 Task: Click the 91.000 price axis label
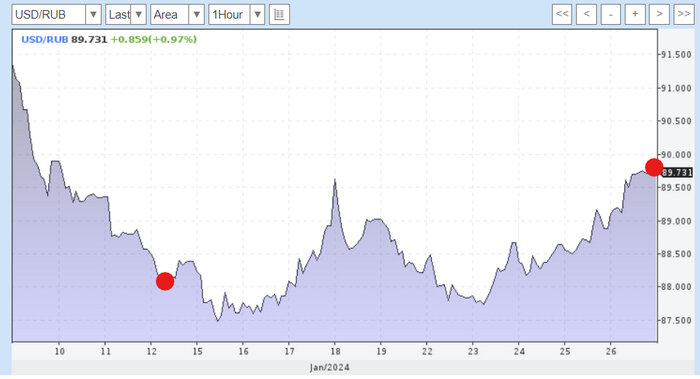coord(676,88)
